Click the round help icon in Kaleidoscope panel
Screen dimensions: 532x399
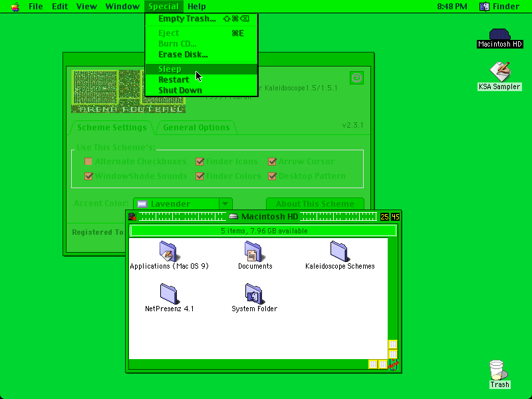coord(356,78)
